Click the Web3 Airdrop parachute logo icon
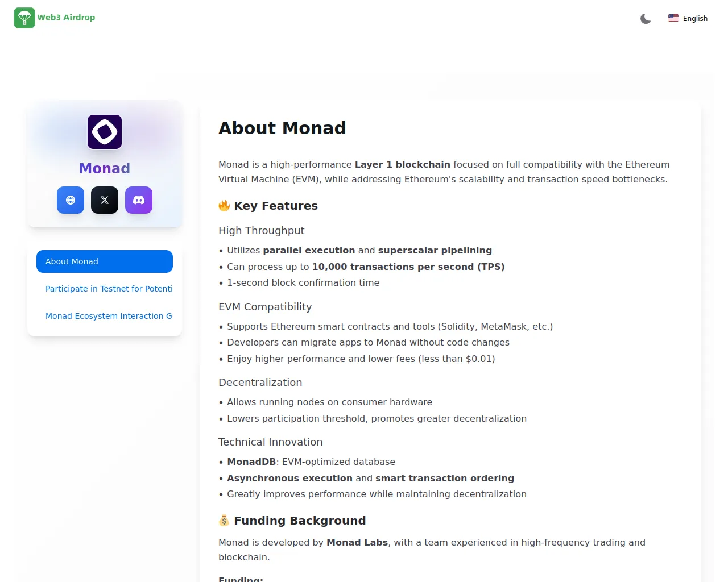 [x=24, y=18]
